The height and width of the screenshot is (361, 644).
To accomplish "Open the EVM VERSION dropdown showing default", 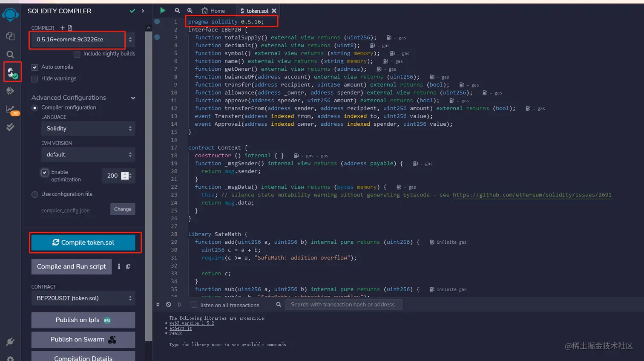I will pyautogui.click(x=88, y=154).
